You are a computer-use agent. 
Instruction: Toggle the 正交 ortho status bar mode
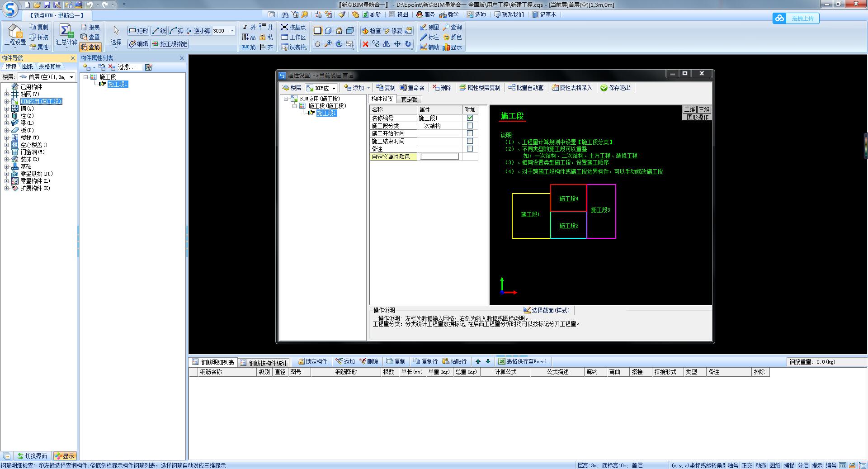(x=747, y=465)
